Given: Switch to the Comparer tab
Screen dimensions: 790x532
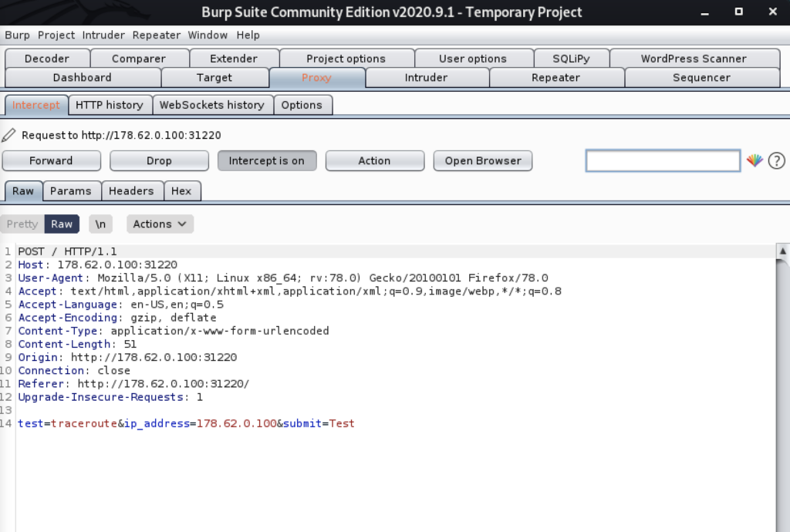Looking at the screenshot, I should (x=139, y=59).
